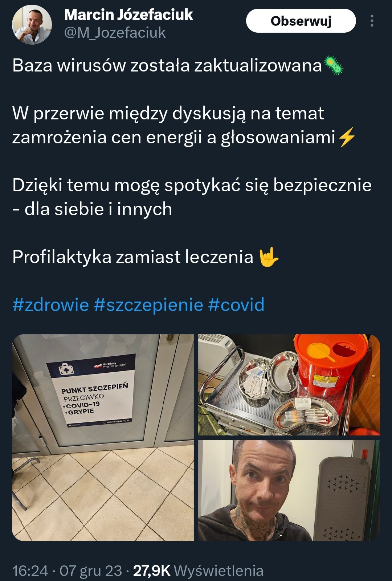Open the #szczepienie hashtag
The image size is (392, 581).
(148, 305)
